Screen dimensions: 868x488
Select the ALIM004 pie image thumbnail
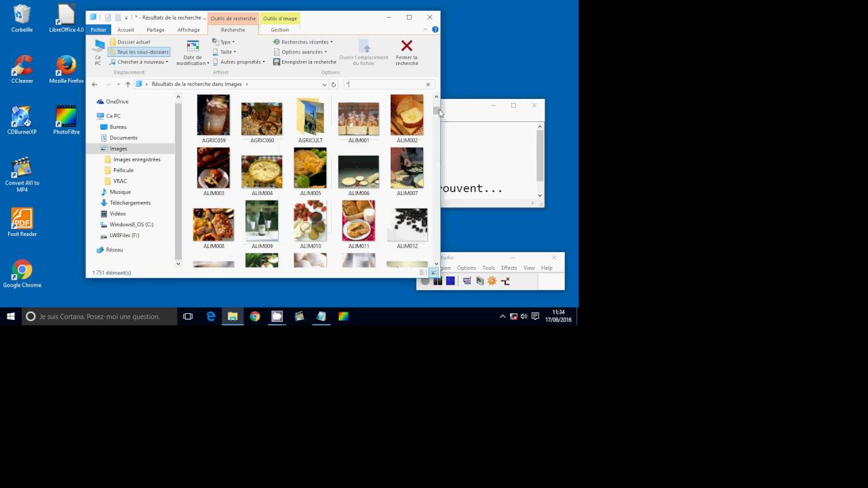[262, 171]
